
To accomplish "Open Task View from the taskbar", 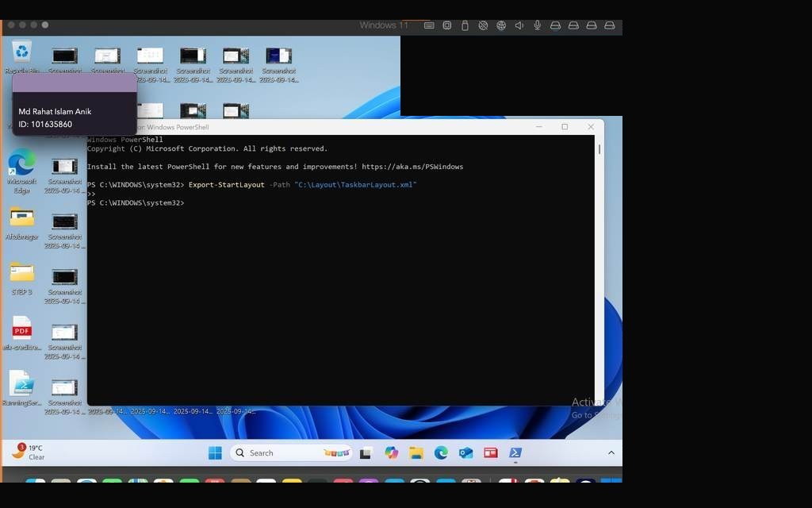I will [x=366, y=453].
